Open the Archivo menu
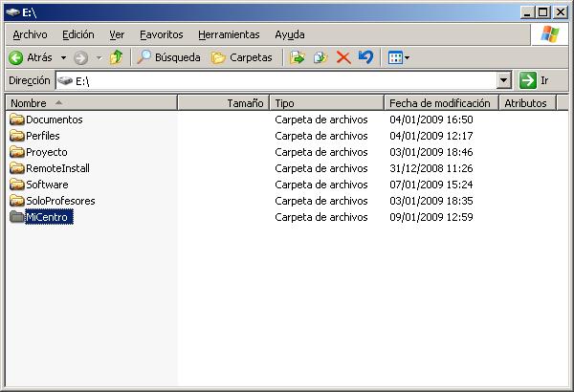 30,34
